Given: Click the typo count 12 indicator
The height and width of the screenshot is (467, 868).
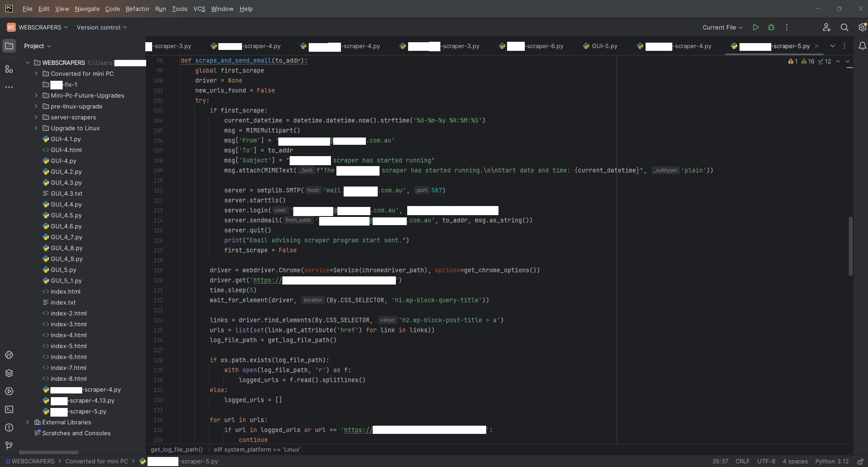Looking at the screenshot, I should coord(824,61).
